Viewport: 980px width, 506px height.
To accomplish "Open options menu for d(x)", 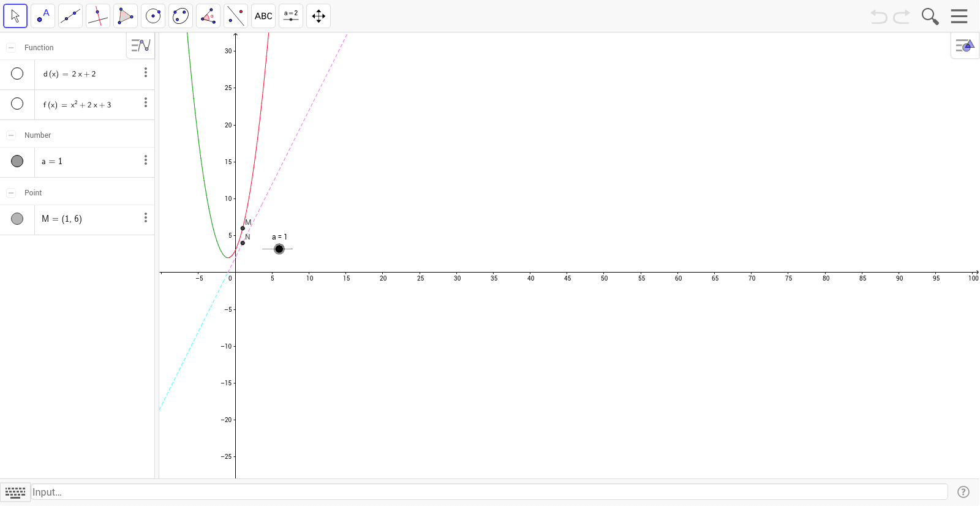I will pos(146,72).
